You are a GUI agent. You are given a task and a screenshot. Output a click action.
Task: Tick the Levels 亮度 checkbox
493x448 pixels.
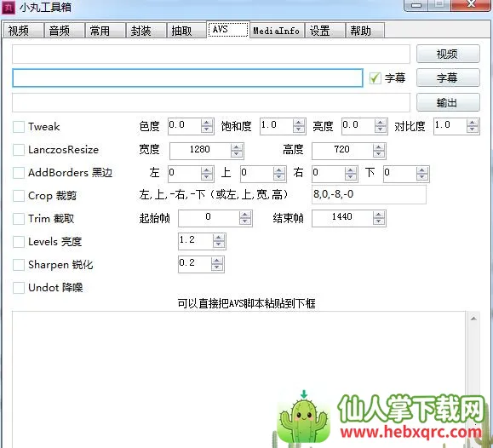[19, 242]
